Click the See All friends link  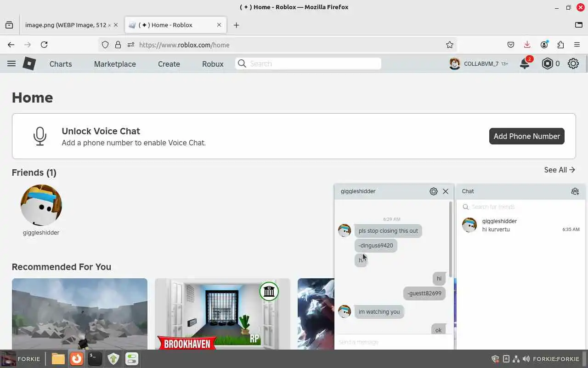[560, 170]
